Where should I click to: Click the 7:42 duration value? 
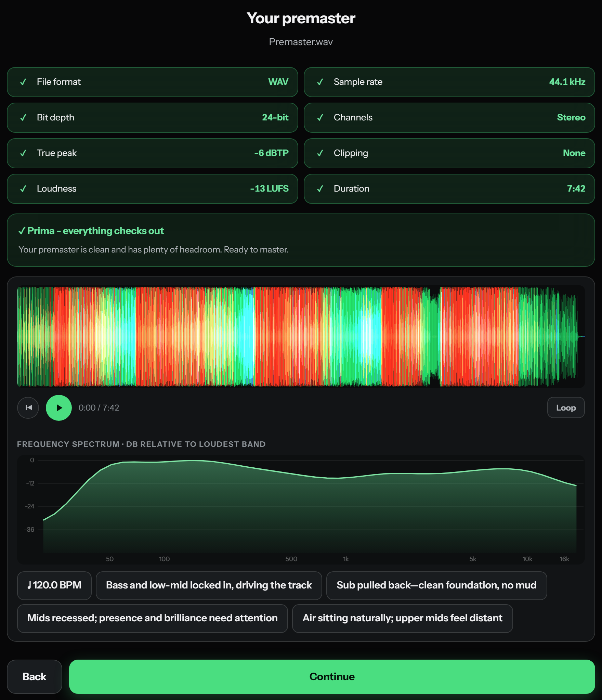(576, 189)
